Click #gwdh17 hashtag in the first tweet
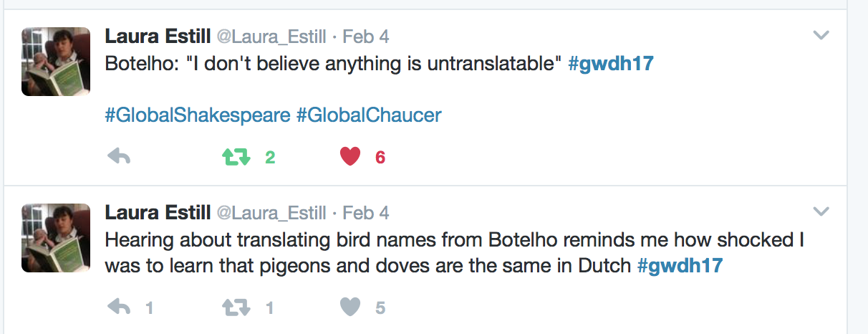The width and height of the screenshot is (868, 334). pyautogui.click(x=611, y=63)
